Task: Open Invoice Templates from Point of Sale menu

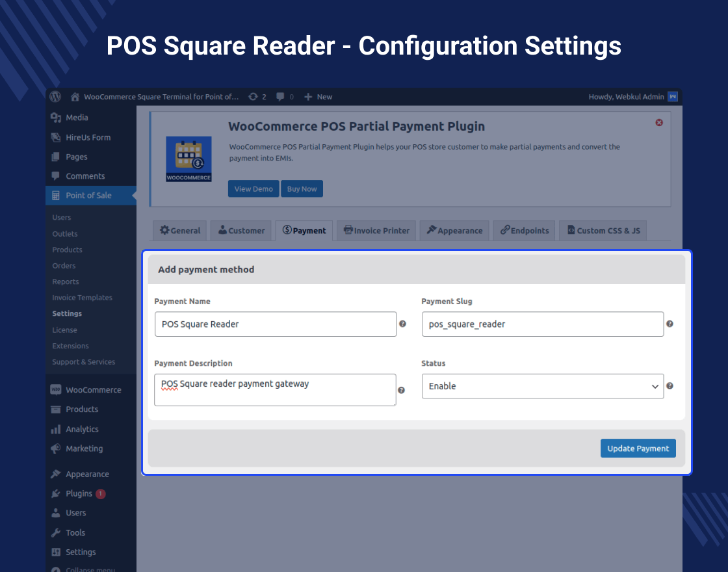Action: (82, 297)
